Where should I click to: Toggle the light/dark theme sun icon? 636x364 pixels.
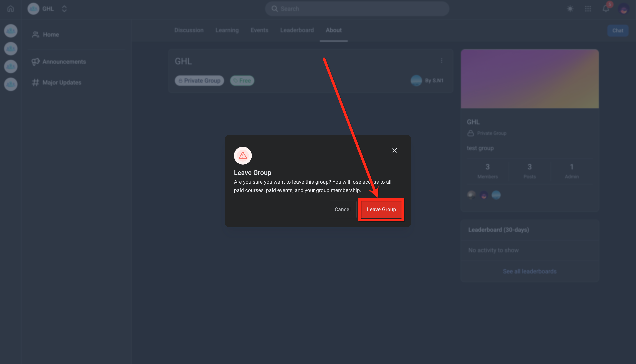pos(570,9)
